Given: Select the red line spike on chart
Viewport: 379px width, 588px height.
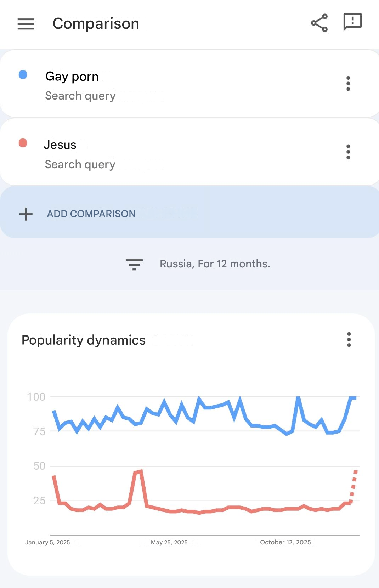Looking at the screenshot, I should [x=138, y=472].
